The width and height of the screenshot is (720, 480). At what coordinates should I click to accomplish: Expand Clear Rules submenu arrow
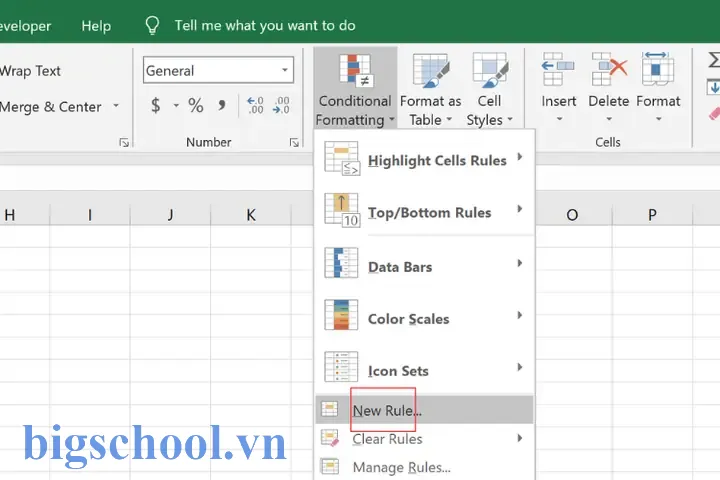pyautogui.click(x=520, y=438)
